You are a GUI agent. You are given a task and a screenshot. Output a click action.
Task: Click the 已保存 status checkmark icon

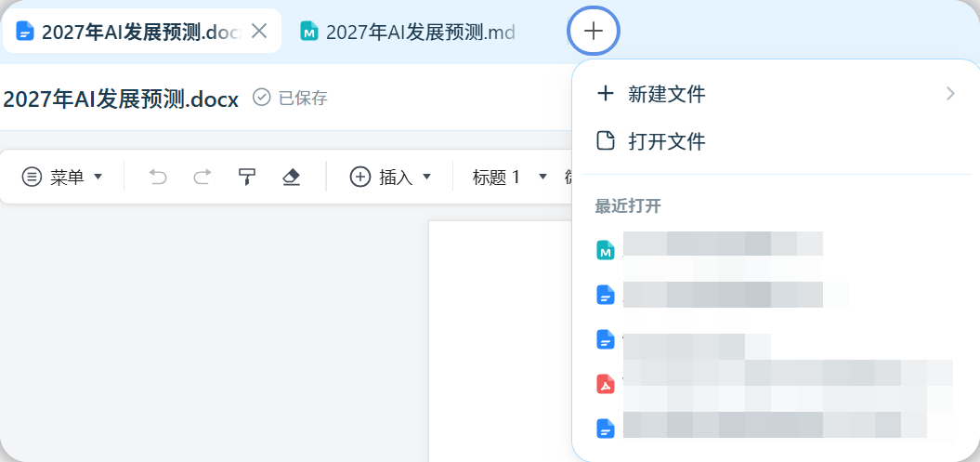pyautogui.click(x=261, y=98)
